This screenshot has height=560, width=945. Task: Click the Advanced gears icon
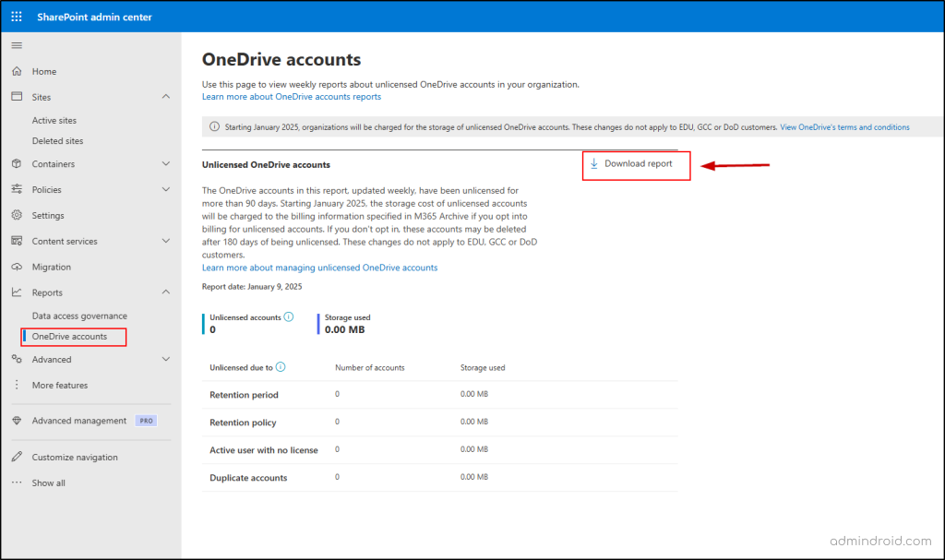pyautogui.click(x=17, y=359)
